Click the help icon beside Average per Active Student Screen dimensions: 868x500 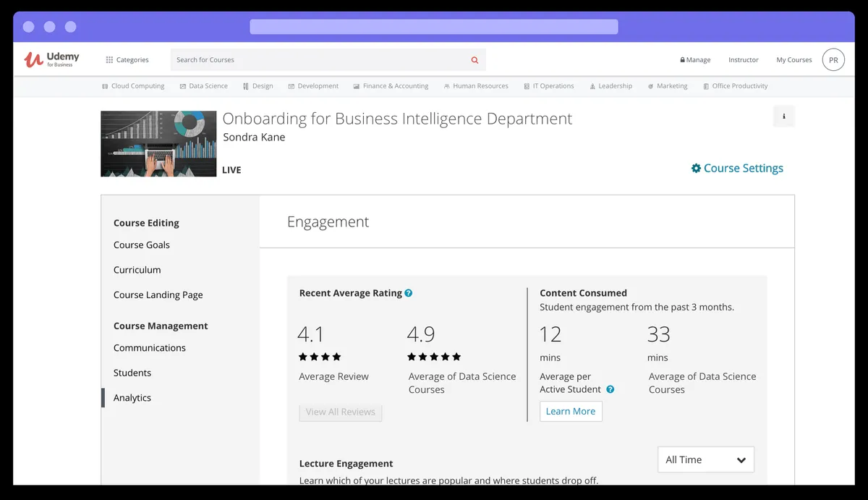click(610, 389)
